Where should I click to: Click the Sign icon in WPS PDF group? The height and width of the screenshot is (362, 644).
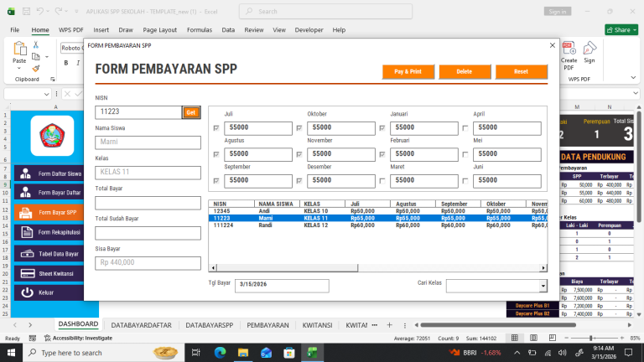coord(589,53)
